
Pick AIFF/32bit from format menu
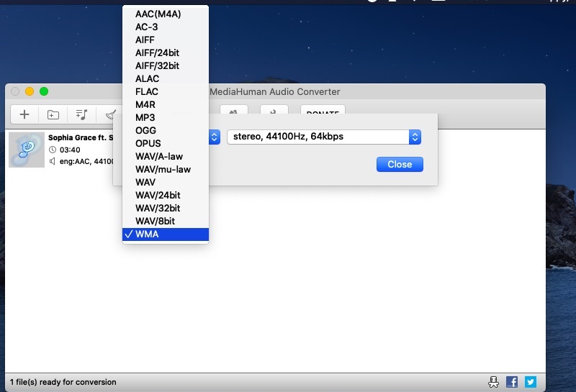coord(166,65)
